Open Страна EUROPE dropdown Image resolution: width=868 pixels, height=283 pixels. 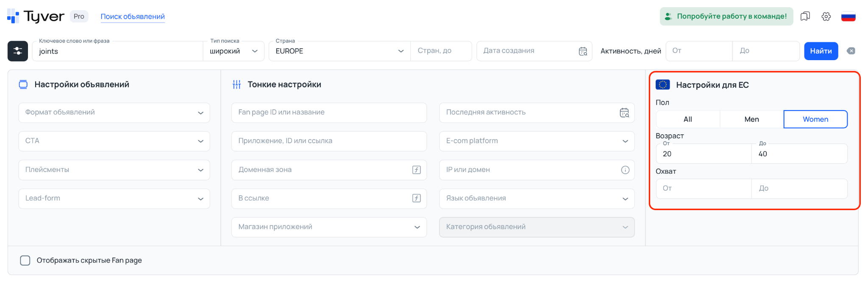tap(340, 51)
